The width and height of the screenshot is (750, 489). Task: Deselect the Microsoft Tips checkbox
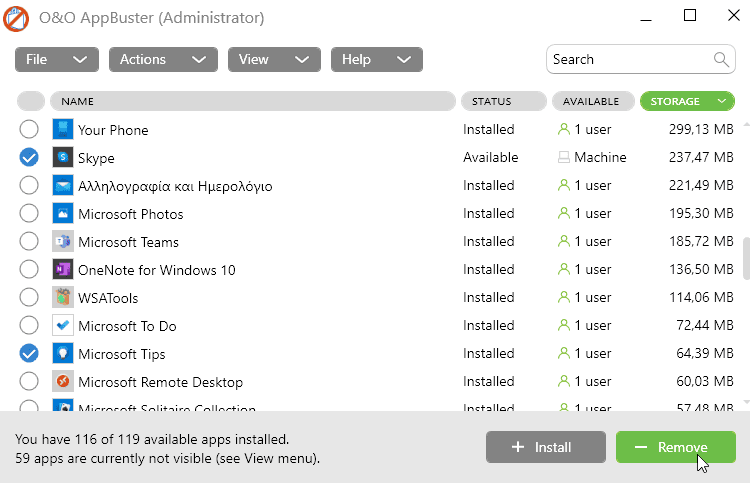click(29, 353)
